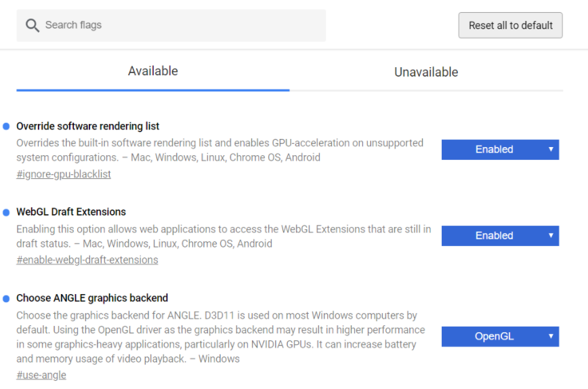Click arrow on Override software rendering dropdown

pos(551,149)
